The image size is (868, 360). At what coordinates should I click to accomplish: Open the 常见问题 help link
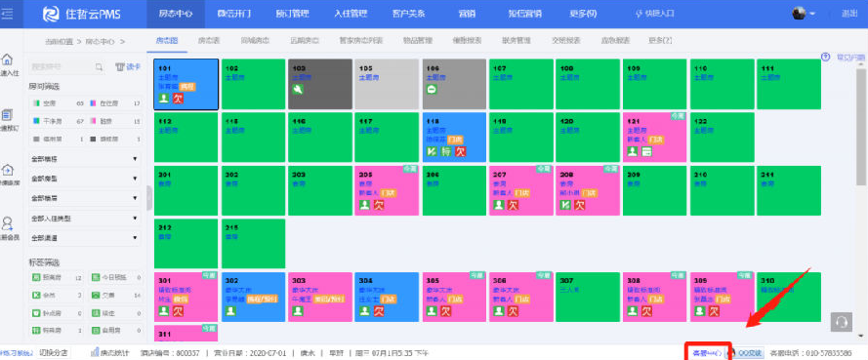tap(850, 57)
